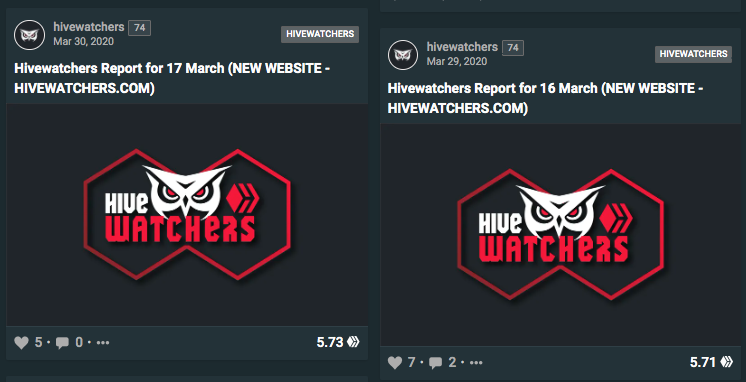Click comment count 2 on 16 March report
Image resolution: width=746 pixels, height=382 pixels.
[452, 362]
